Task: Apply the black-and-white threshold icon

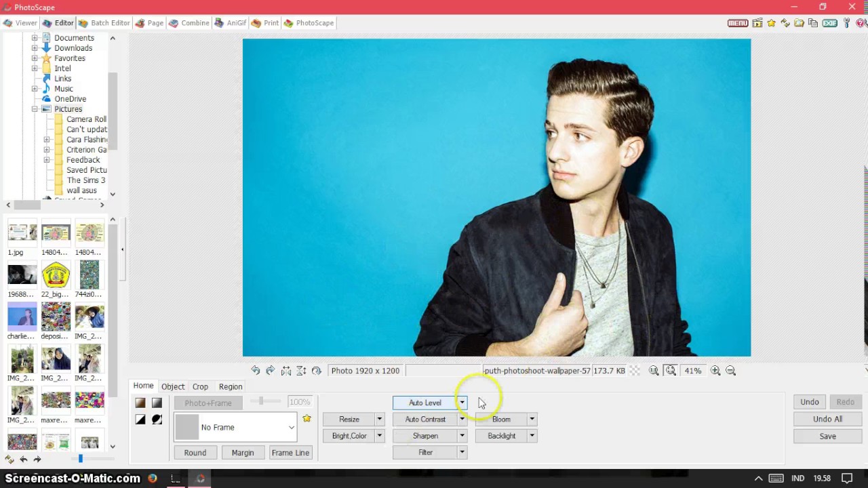Action: [x=140, y=420]
